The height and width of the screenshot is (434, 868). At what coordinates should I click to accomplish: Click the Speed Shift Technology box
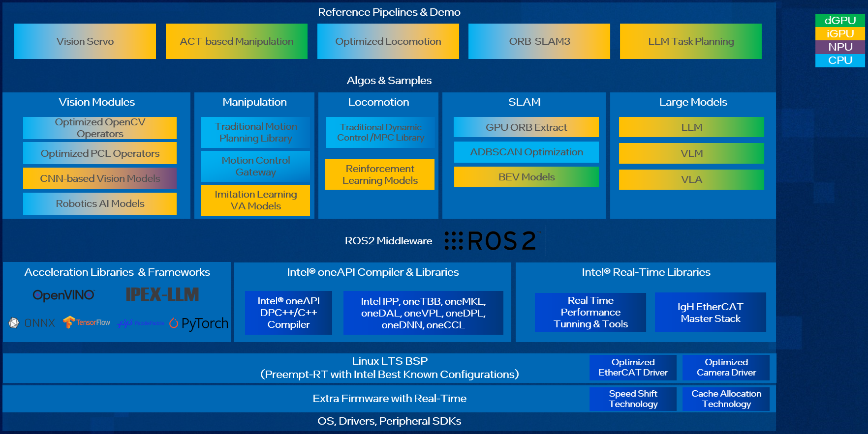click(633, 399)
